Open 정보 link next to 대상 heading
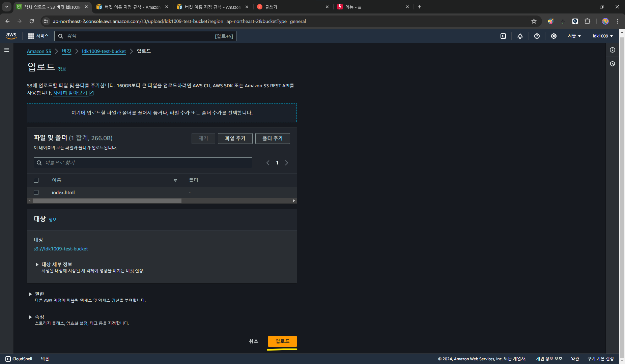 52,220
